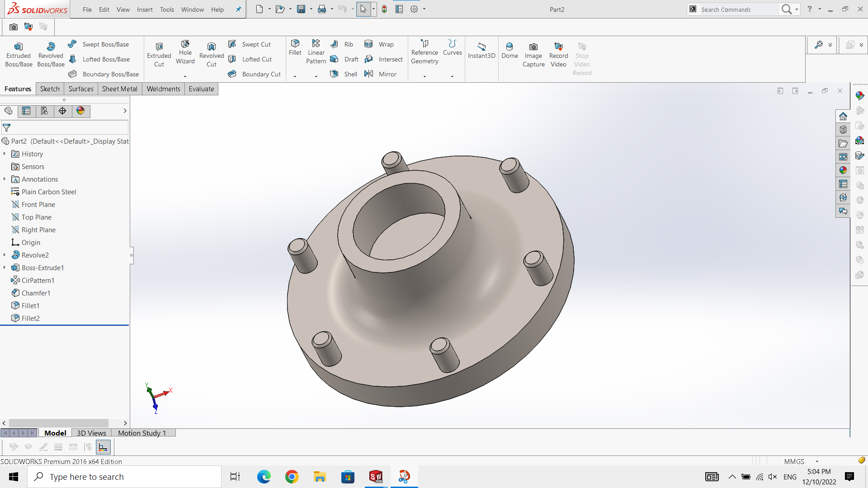Open the Reference Geometry dropdown arrow
The height and width of the screenshot is (488, 868).
[x=425, y=76]
